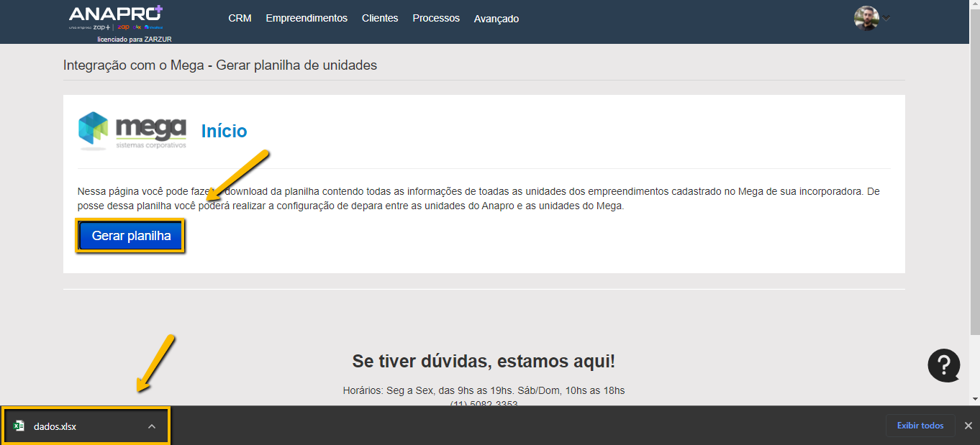Expand the dados.xlsx download options chevron
Screen dimensions: 980x445
pos(152,426)
